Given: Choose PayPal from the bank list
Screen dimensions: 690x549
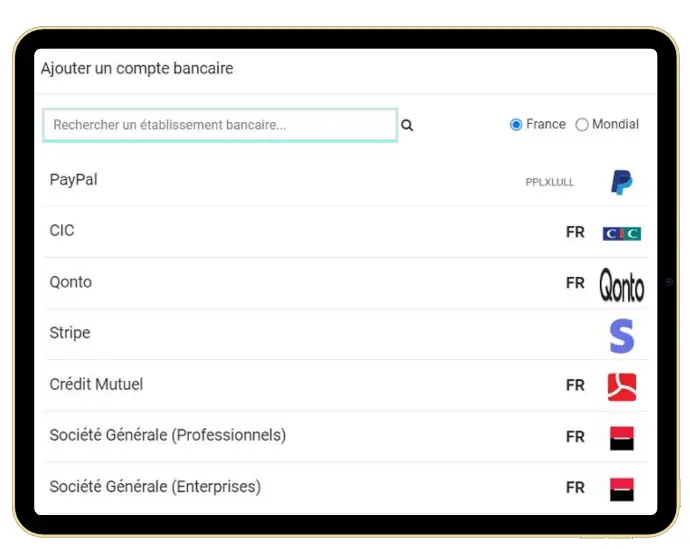Looking at the screenshot, I should tap(346, 181).
